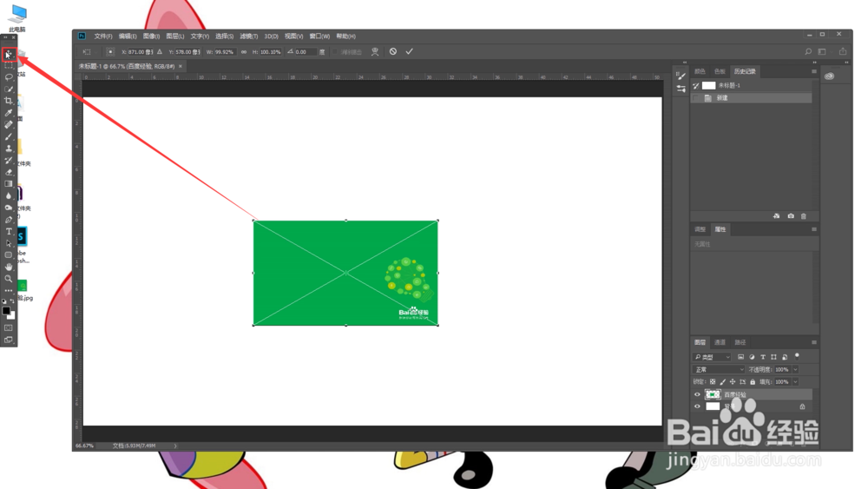Open the Layers panel menu
This screenshot has height=489, width=868.
814,342
